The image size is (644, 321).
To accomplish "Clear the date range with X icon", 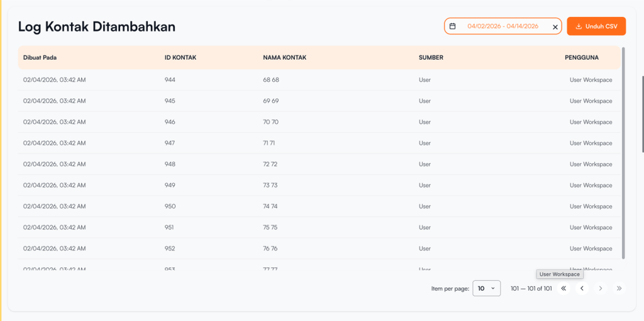I will pyautogui.click(x=555, y=27).
